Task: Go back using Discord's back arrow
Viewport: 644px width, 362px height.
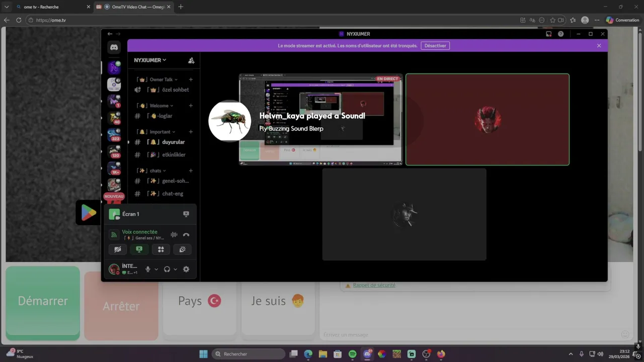Action: pyautogui.click(x=110, y=34)
